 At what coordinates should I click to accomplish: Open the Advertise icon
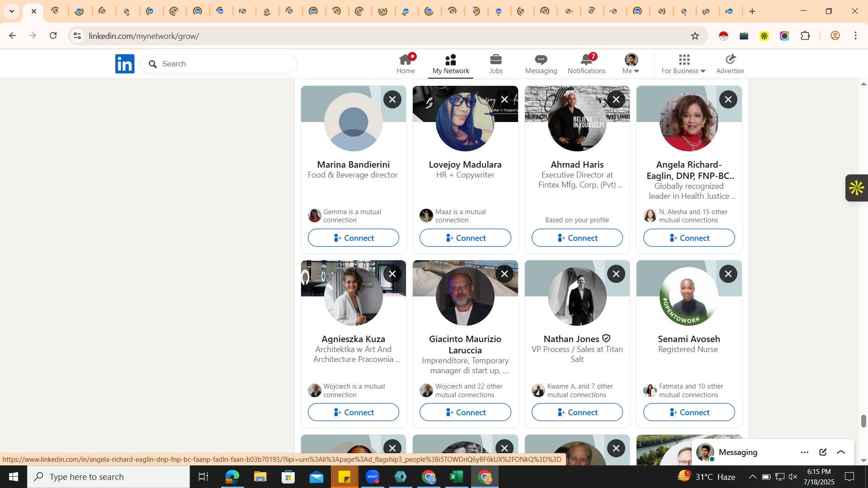coord(730,64)
